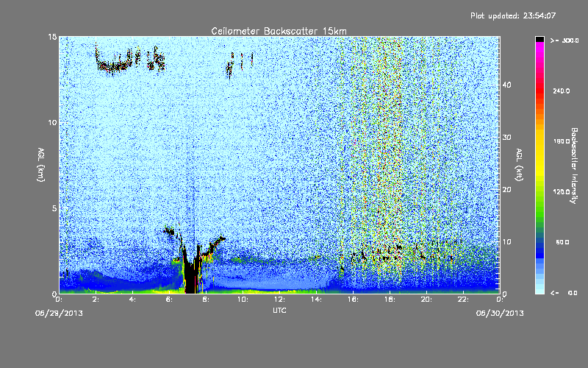Click the '20:' hour tick label on the x-axis
Image resolution: width=588 pixels, height=368 pixels.
pyautogui.click(x=426, y=300)
